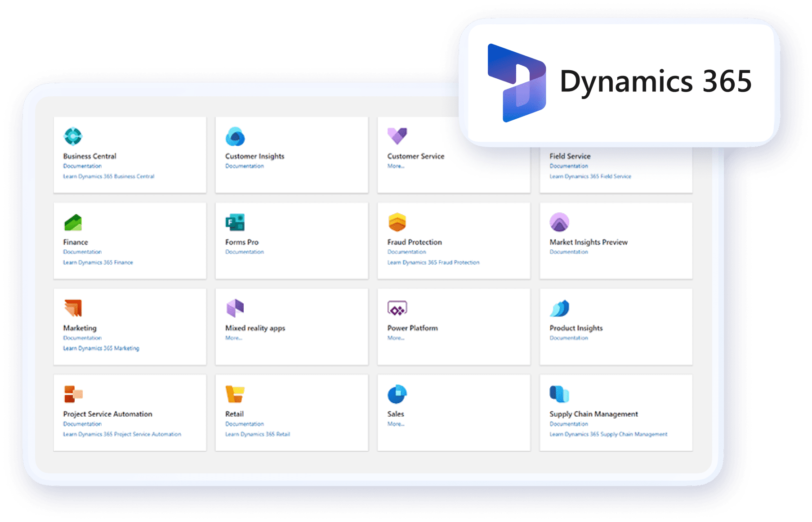Screen dimensions: 812x522
Task: Click the Project Service Automation icon
Action: [x=73, y=394]
